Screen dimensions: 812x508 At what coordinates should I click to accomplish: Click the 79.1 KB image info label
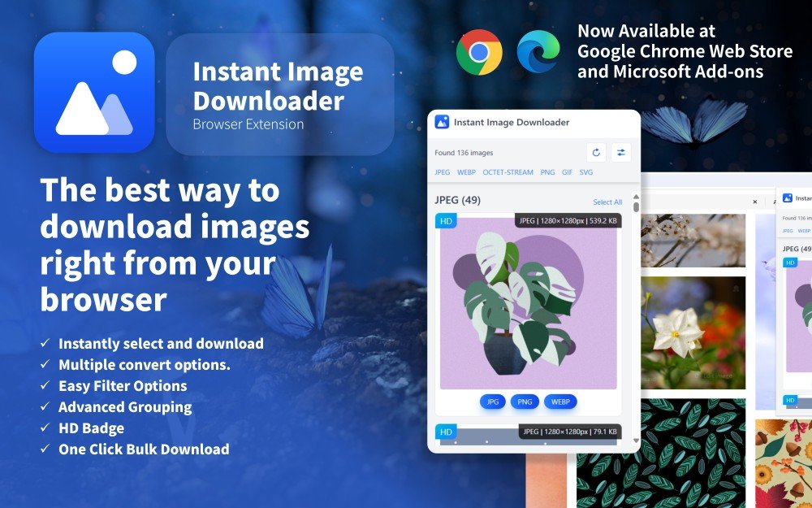coord(570,432)
